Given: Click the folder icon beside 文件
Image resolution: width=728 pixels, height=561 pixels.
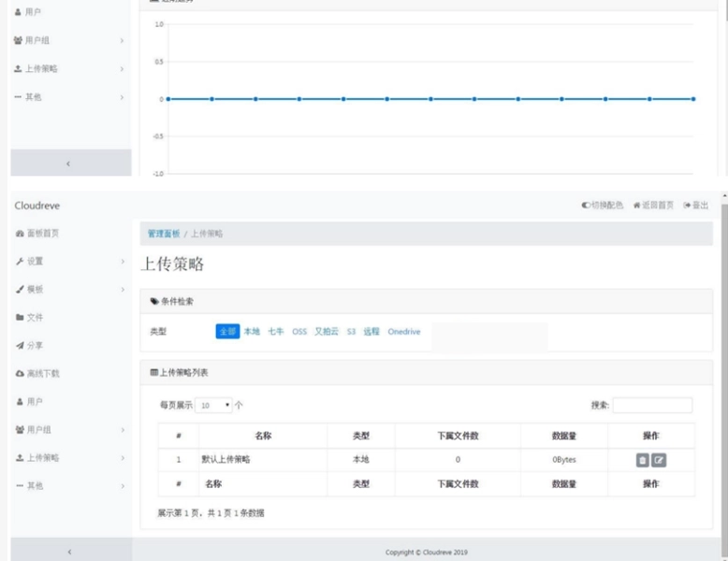Looking at the screenshot, I should tap(20, 317).
